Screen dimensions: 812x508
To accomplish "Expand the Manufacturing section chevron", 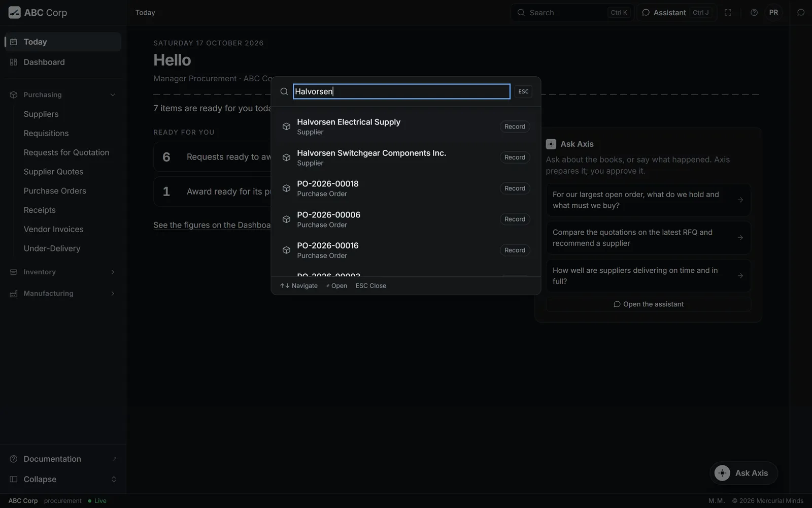I will tap(113, 293).
